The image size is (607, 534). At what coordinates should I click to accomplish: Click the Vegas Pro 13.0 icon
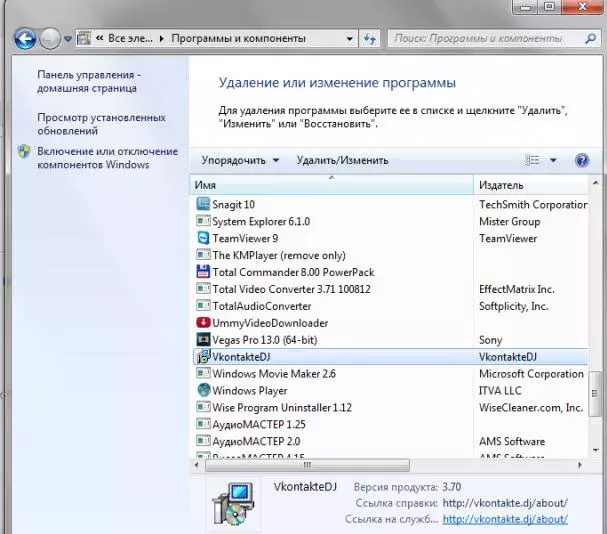click(203, 340)
